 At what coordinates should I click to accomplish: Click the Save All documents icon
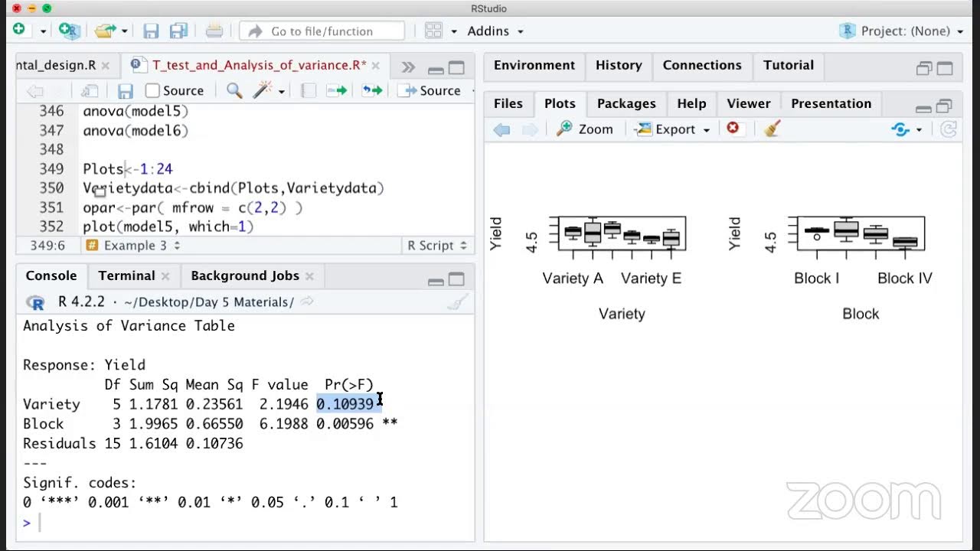[179, 31]
